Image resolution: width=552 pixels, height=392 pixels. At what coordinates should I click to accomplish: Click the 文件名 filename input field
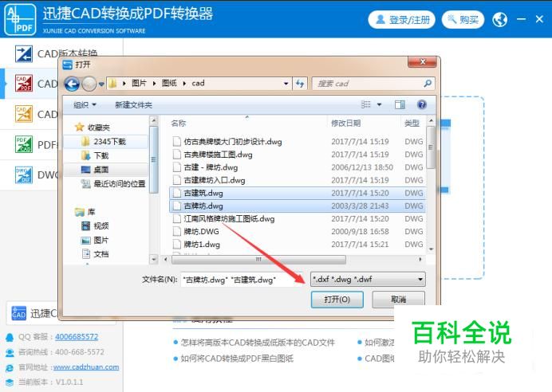pyautogui.click(x=242, y=280)
